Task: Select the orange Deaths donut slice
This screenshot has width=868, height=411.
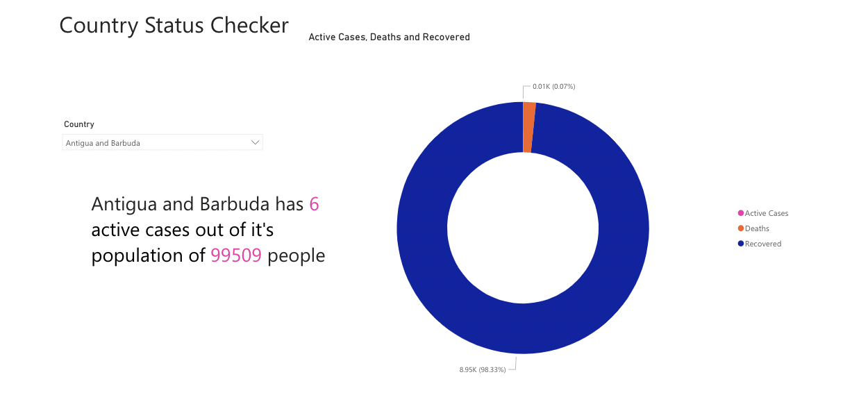Action: (x=528, y=127)
